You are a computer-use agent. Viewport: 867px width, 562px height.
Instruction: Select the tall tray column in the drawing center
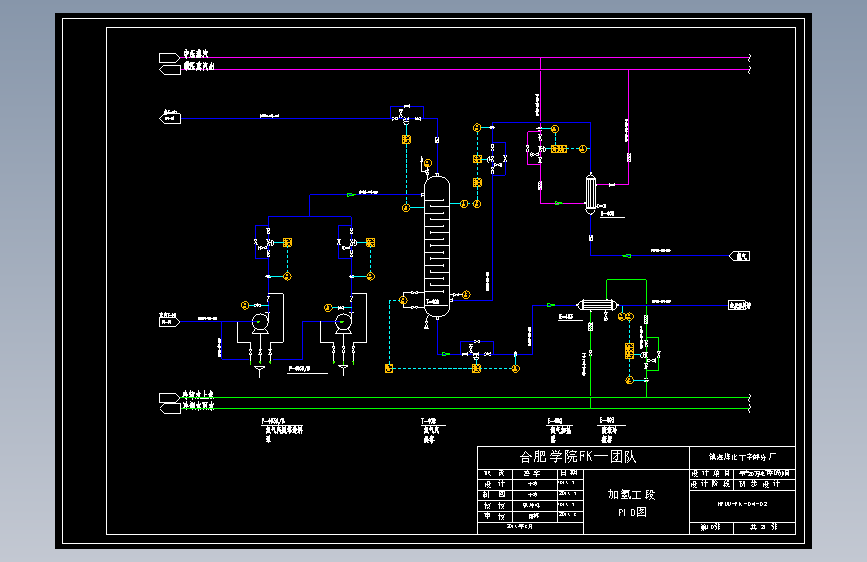pos(437,247)
